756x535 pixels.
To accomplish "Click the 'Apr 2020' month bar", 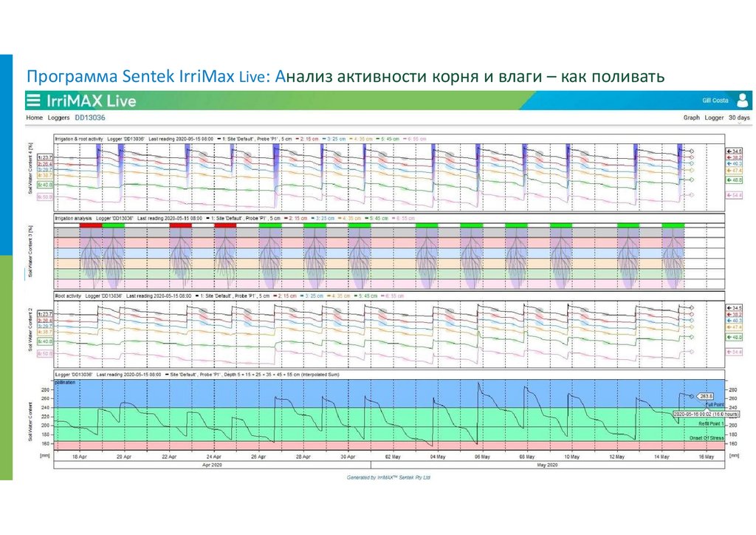I will (x=212, y=465).
